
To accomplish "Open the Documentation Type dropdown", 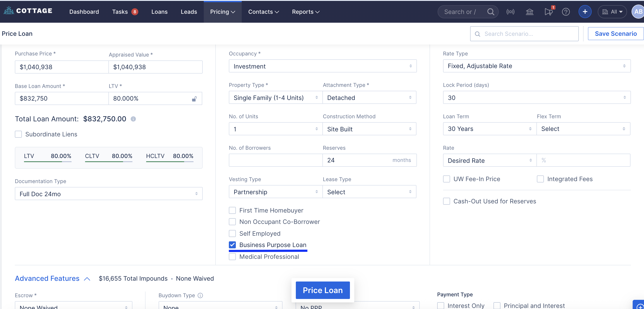I will (108, 194).
